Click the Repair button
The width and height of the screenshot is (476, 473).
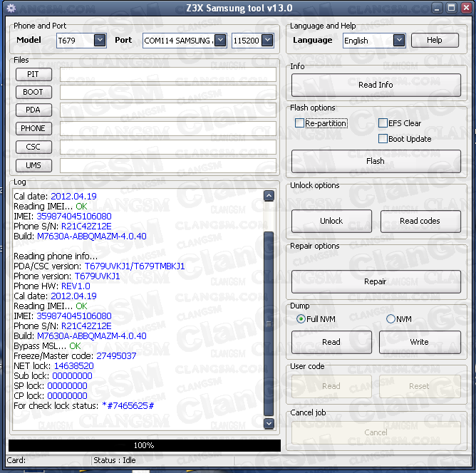click(x=376, y=281)
